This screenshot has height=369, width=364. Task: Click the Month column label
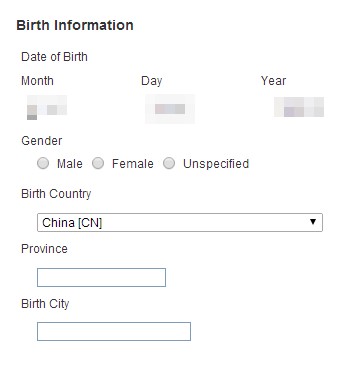click(37, 81)
